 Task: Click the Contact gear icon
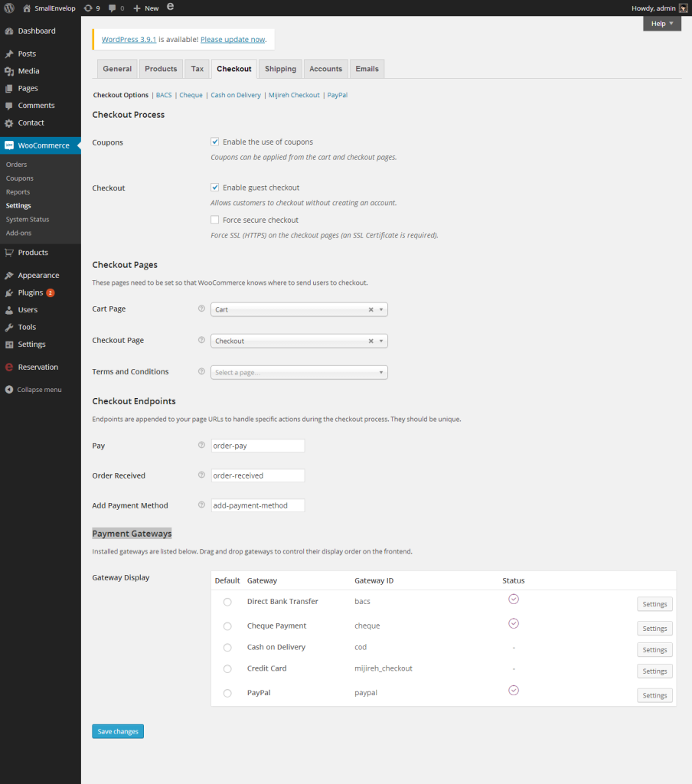[x=9, y=123]
